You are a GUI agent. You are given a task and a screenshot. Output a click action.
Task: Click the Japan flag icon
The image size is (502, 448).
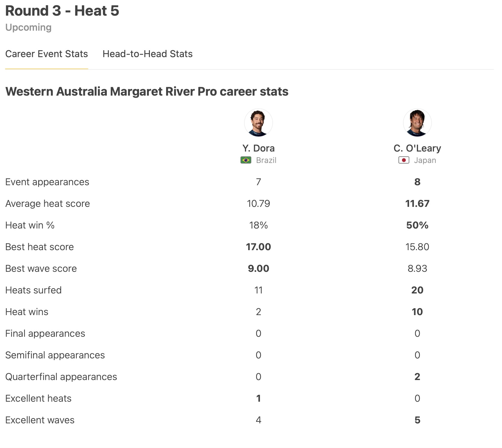(x=404, y=160)
